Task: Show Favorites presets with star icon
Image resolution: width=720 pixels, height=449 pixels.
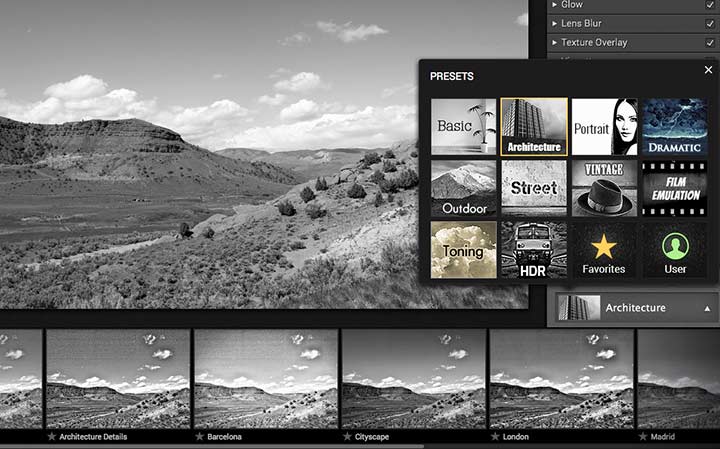Action: coord(604,250)
